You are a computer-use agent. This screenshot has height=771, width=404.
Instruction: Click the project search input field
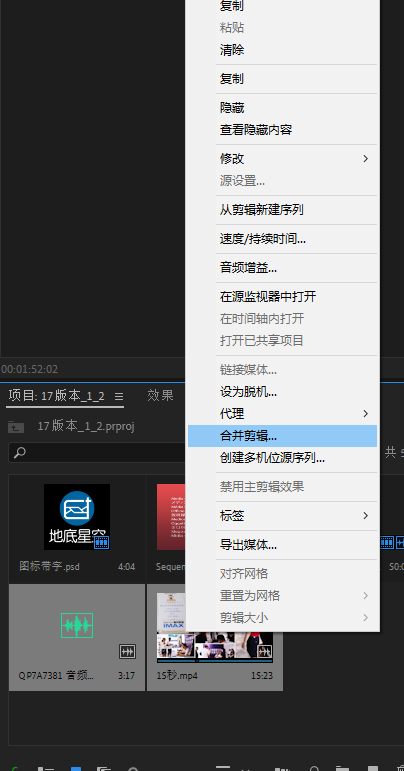tap(97, 452)
